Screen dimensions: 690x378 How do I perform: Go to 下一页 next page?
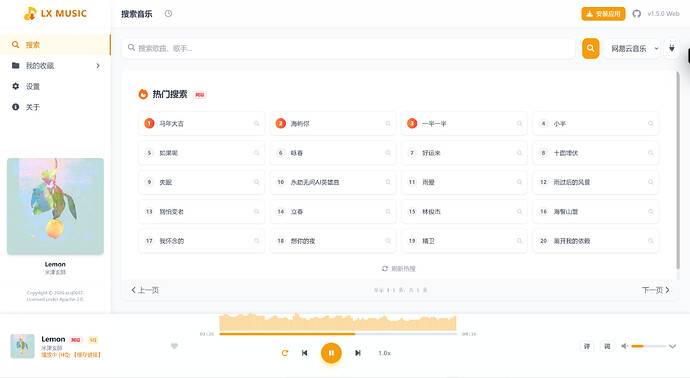(656, 290)
